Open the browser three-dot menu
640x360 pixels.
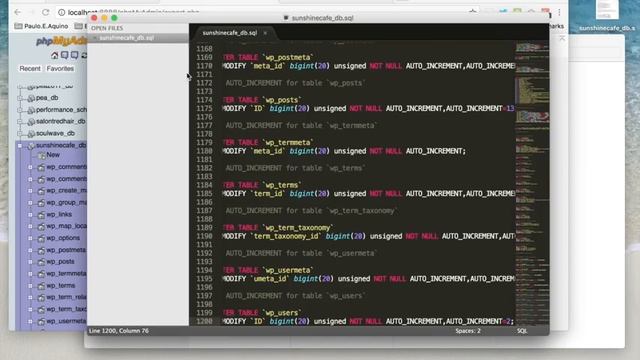559,12
